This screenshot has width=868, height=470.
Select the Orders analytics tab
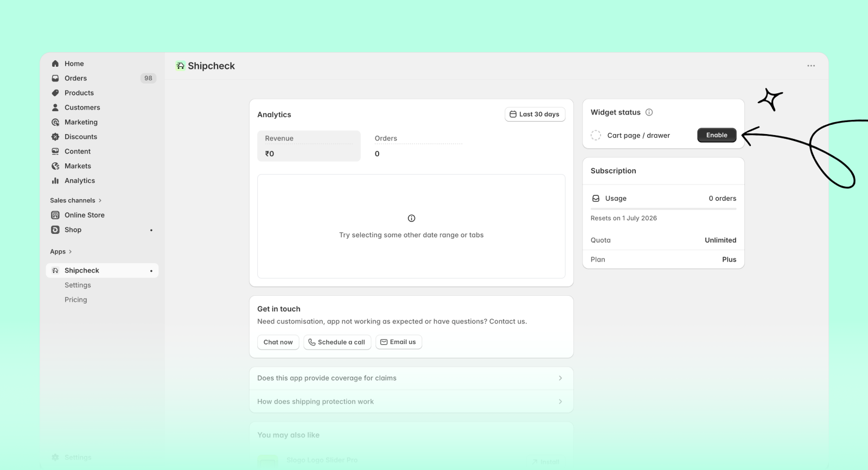pyautogui.click(x=418, y=146)
